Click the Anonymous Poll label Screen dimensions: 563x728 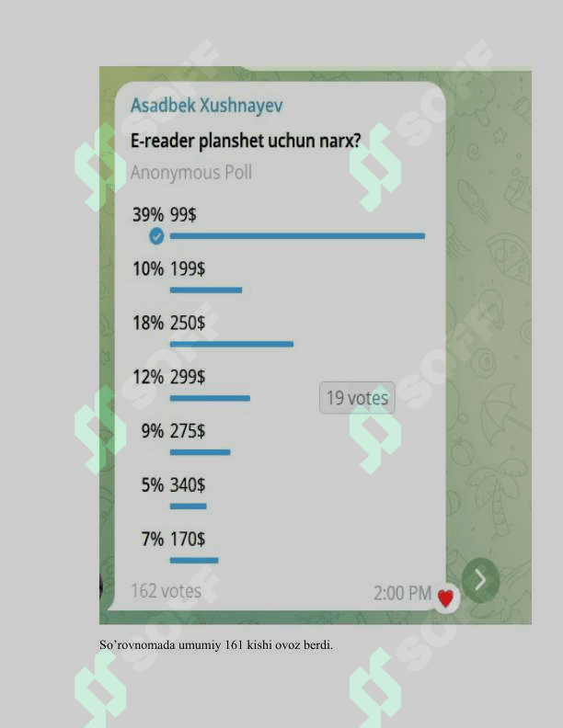[x=191, y=172]
